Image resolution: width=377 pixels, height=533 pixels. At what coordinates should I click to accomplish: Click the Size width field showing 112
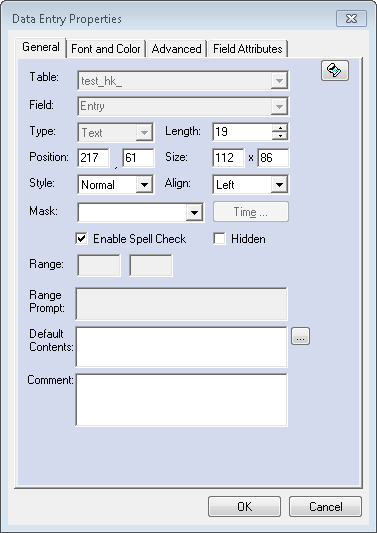tap(228, 158)
